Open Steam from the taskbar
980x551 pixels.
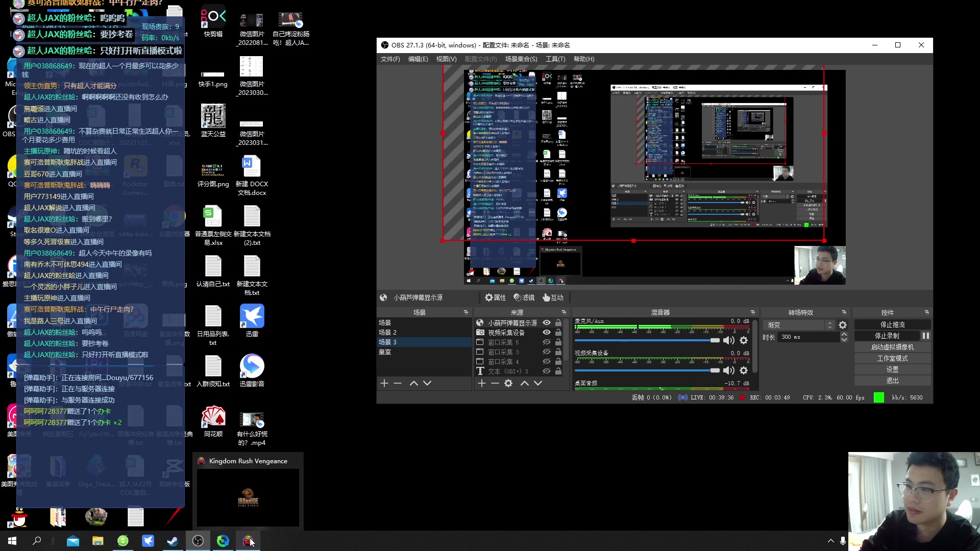click(173, 541)
